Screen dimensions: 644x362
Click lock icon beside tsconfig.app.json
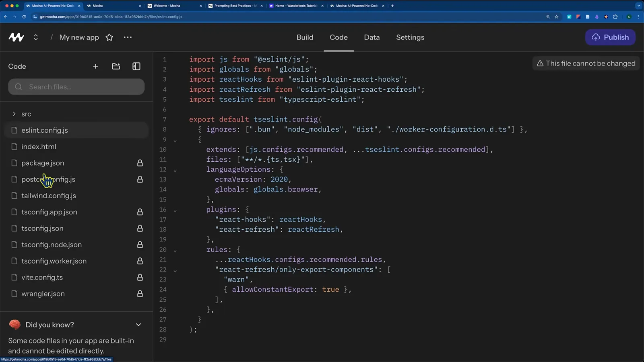click(x=140, y=212)
